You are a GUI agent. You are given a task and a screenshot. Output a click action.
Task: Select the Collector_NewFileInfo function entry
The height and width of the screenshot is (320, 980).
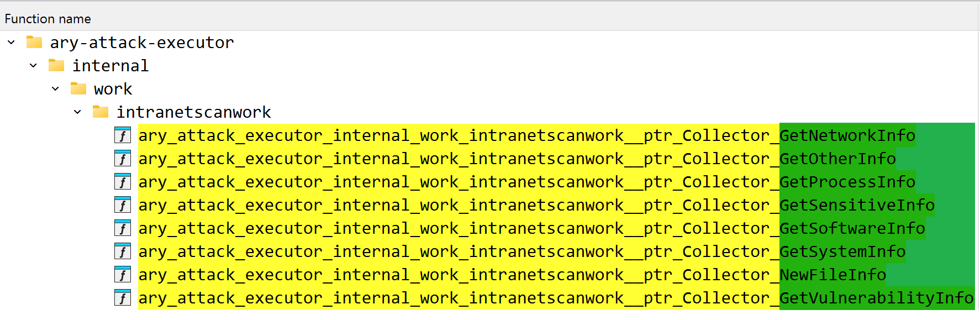point(512,275)
